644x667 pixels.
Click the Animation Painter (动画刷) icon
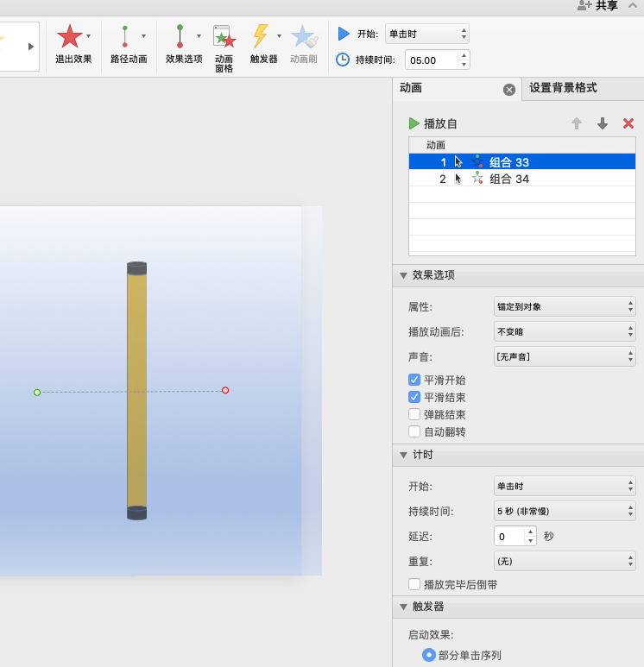point(304,36)
